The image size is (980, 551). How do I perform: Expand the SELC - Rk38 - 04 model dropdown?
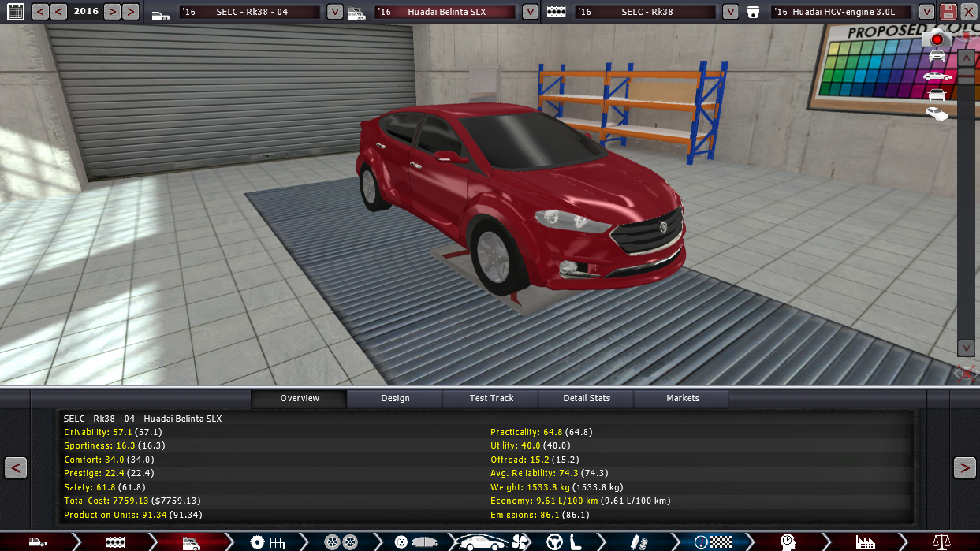click(334, 12)
